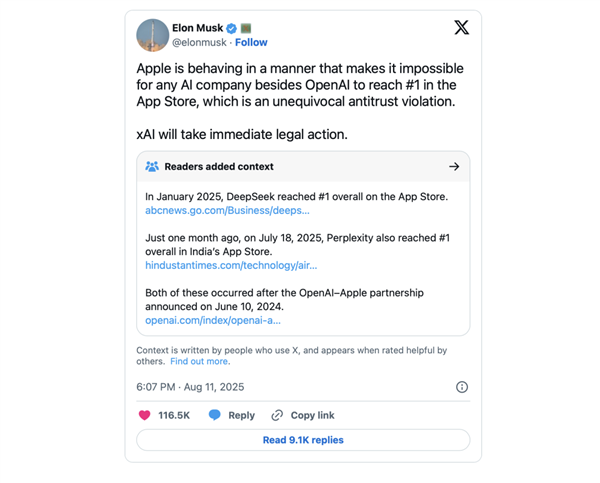600x483 pixels.
Task: Click the Find out more link
Action: pyautogui.click(x=200, y=361)
